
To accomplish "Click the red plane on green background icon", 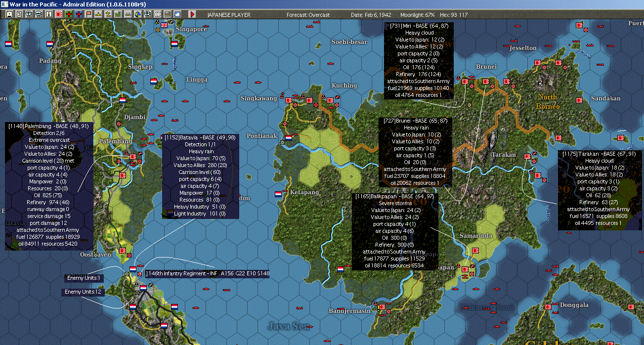I will coord(69,14).
